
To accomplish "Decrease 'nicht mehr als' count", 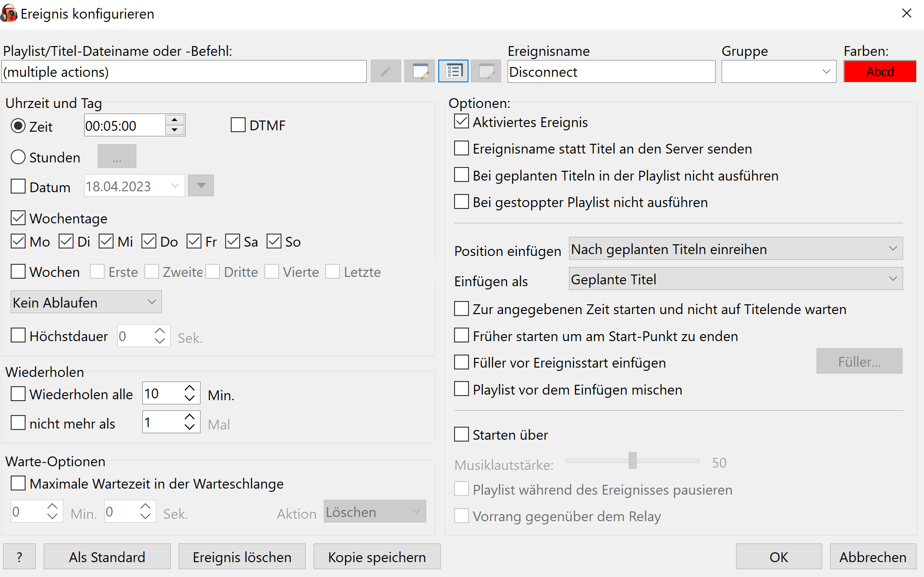I will coord(189,427).
